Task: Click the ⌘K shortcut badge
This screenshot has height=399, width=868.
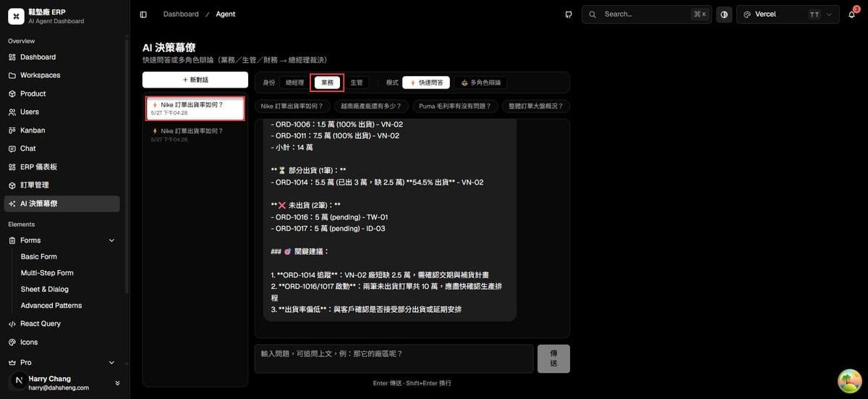Action: point(699,14)
